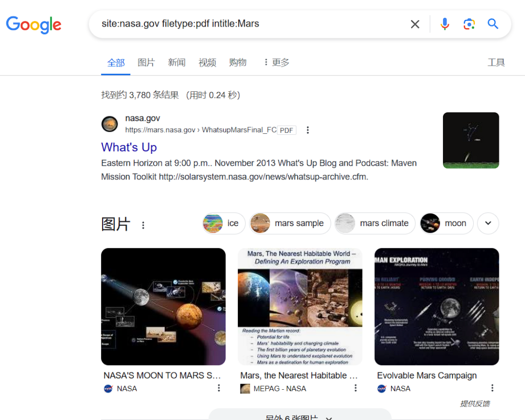This screenshot has width=525, height=420.
Task: Open NASA's Moon to Mars image
Action: [x=164, y=307]
